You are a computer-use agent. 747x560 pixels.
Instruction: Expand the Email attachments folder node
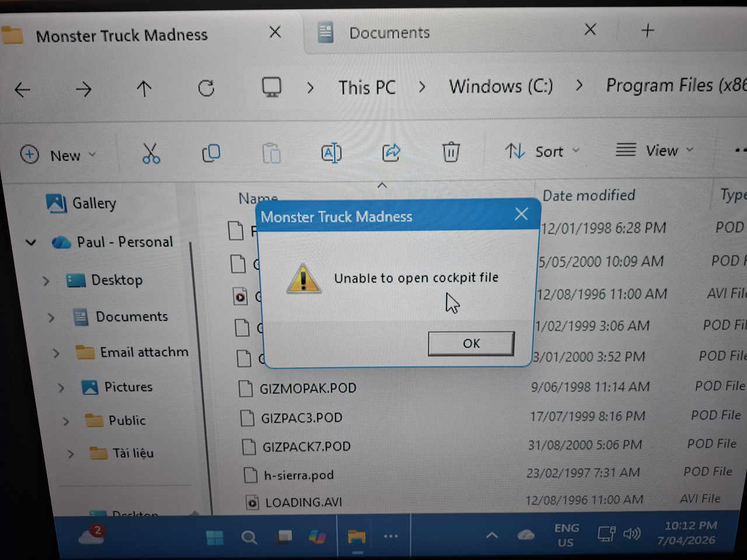(x=56, y=353)
